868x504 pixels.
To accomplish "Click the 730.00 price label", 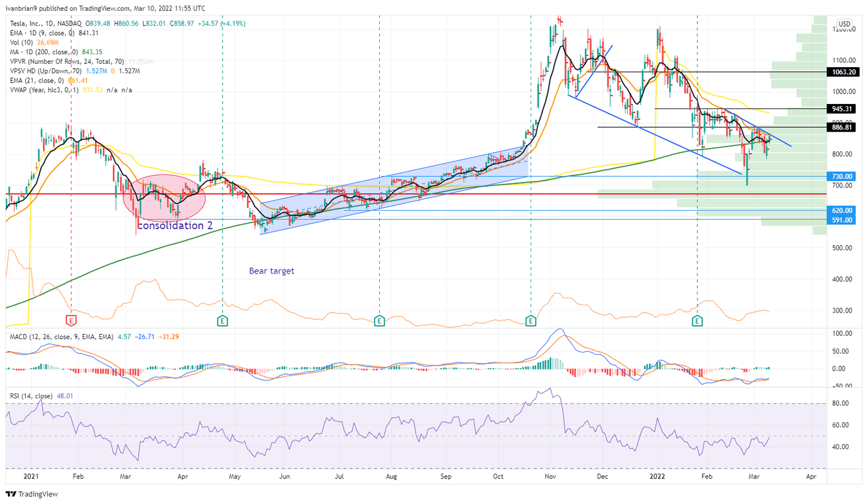I will pyautogui.click(x=842, y=176).
